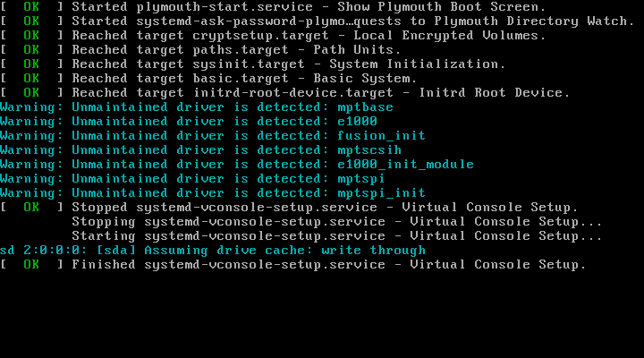Click the green OK beside Finished systemd-vconsole-setup
Viewport: 644px width, 358px height.
pos(31,265)
